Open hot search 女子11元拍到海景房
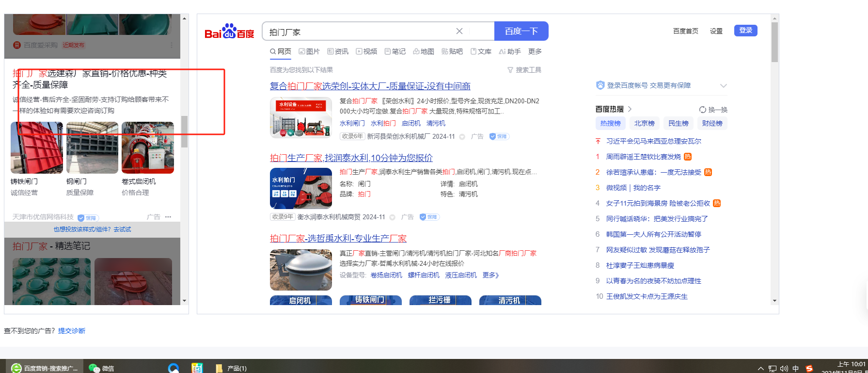This screenshot has height=373, width=868. 658,203
